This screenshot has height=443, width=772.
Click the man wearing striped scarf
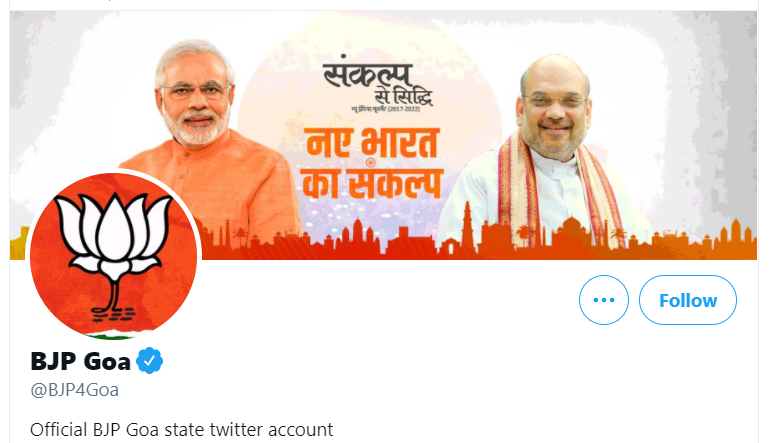click(x=551, y=153)
